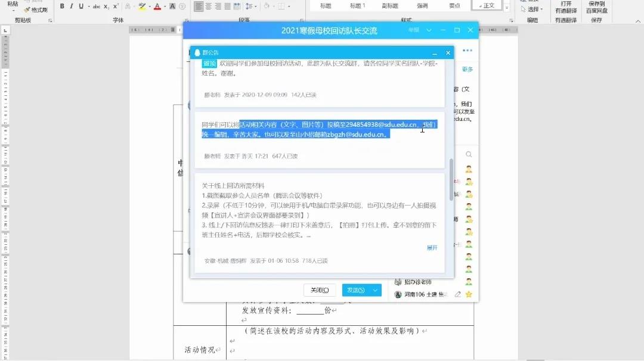
Task: Expand the styles gallery list
Action: coord(507,8)
